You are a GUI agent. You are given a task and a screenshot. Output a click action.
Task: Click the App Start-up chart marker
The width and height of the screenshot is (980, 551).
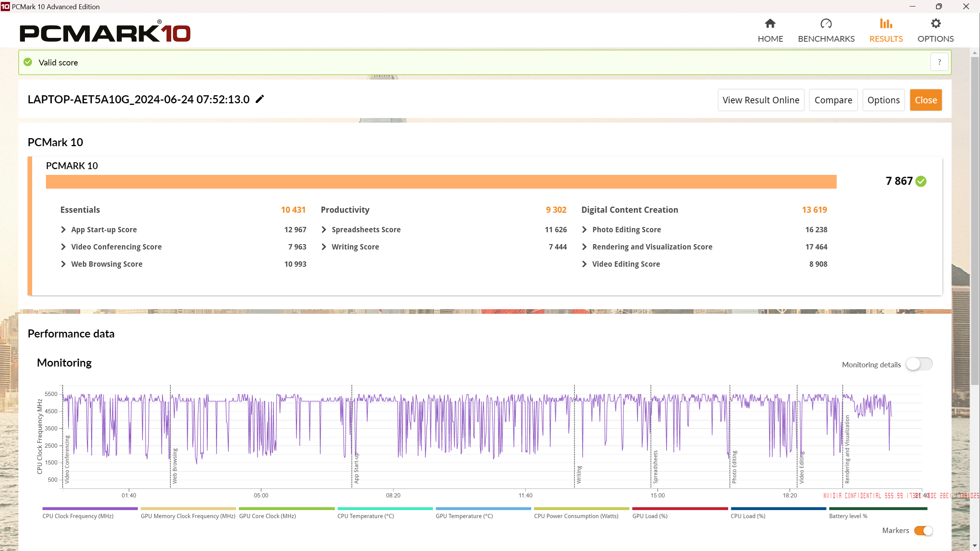pos(356,468)
